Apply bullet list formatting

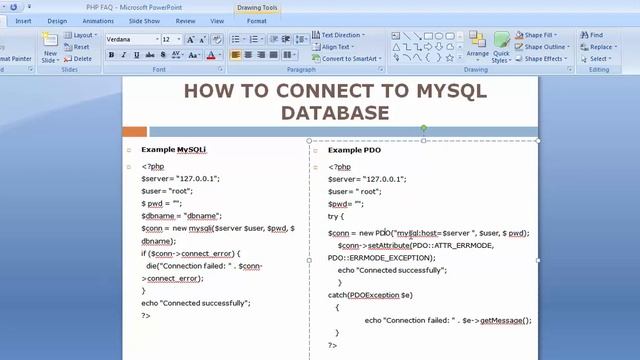coord(236,39)
